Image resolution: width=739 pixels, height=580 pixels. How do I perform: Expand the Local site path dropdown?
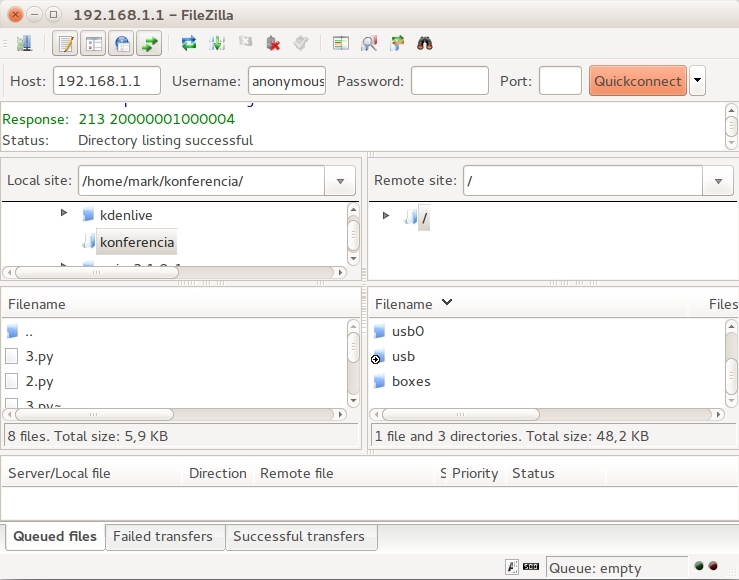tap(340, 181)
